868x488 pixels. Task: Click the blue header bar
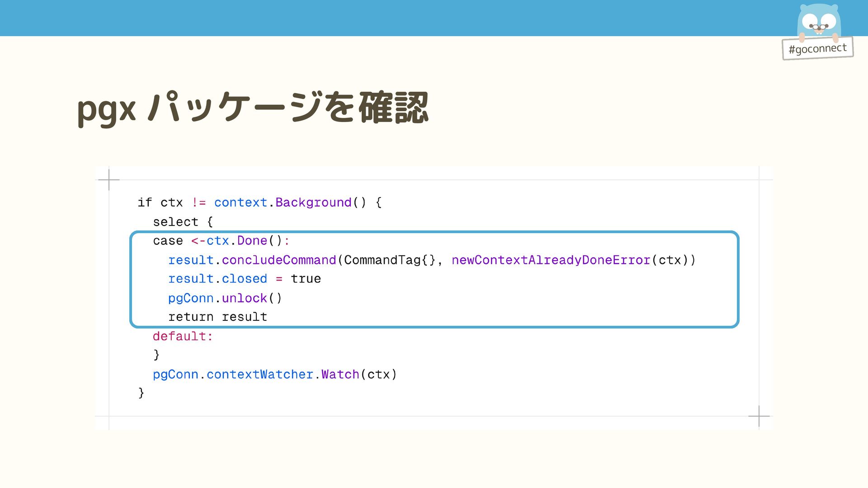coord(407,18)
